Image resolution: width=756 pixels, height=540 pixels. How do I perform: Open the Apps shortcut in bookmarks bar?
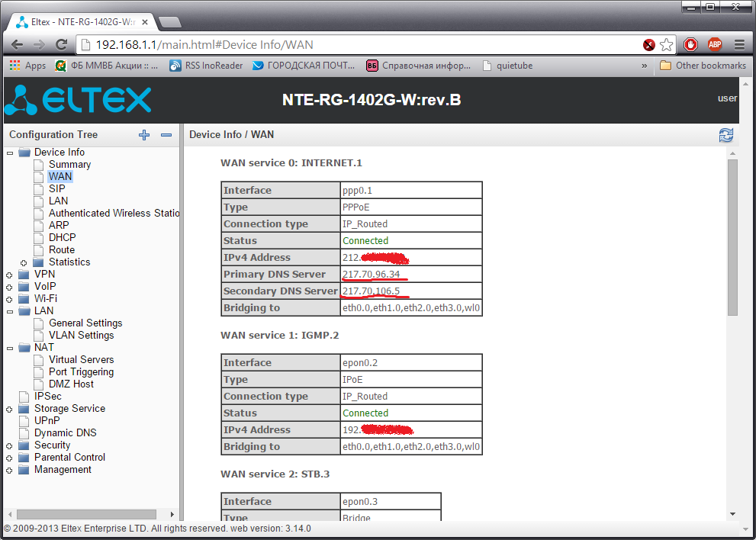(27, 66)
